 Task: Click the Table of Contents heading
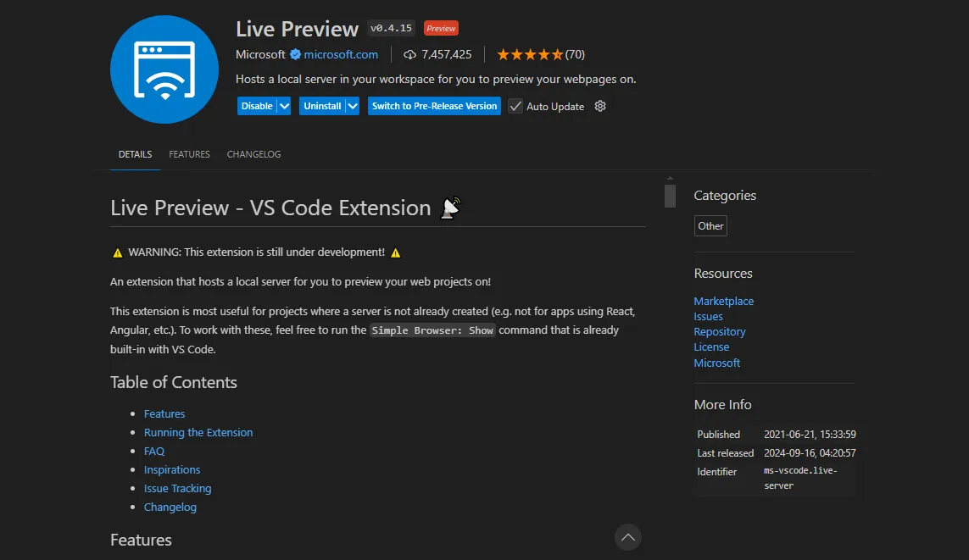point(174,382)
